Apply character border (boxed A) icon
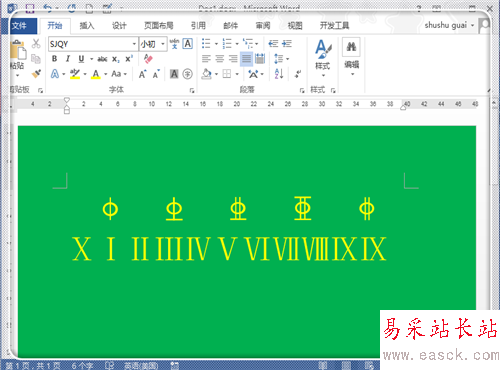500x370 pixels. pyautogui.click(x=188, y=44)
